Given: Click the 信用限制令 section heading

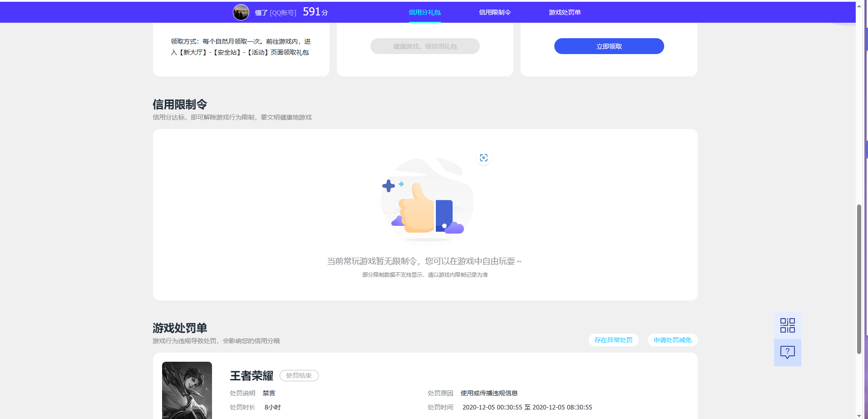Looking at the screenshot, I should point(180,105).
